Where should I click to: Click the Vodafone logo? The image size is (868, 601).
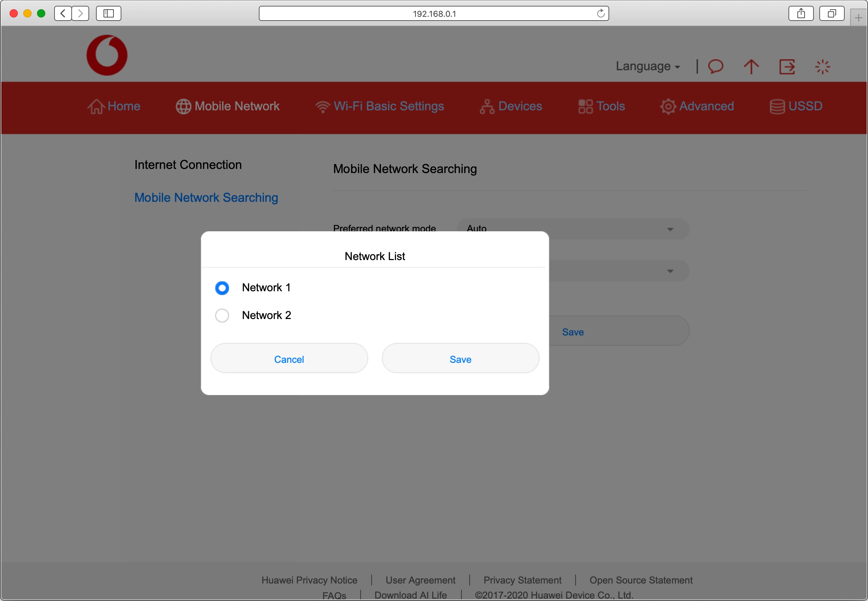[x=107, y=56]
